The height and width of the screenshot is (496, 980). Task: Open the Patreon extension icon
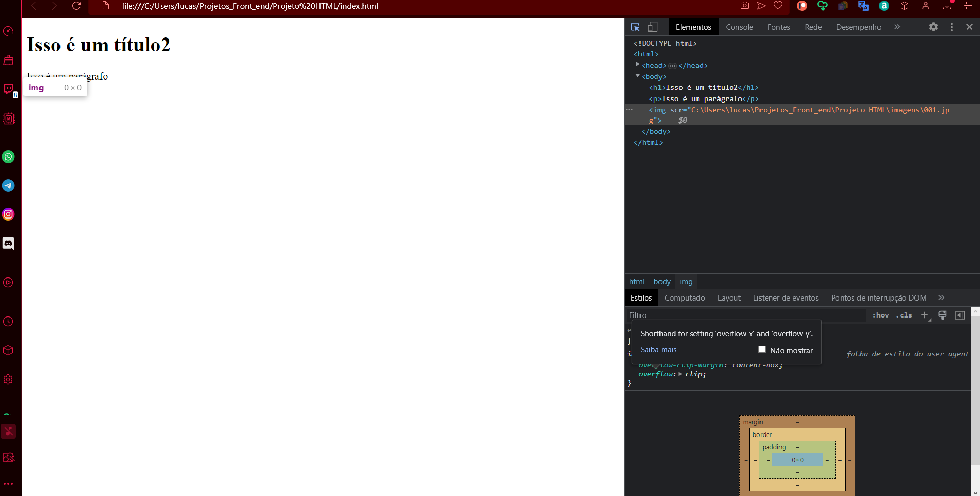[x=802, y=6]
